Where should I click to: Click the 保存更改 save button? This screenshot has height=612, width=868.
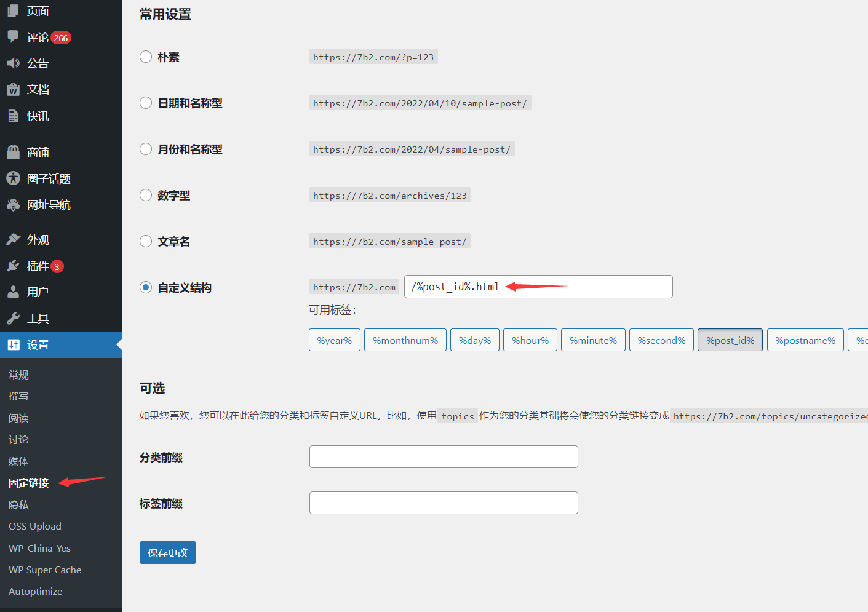pos(167,552)
